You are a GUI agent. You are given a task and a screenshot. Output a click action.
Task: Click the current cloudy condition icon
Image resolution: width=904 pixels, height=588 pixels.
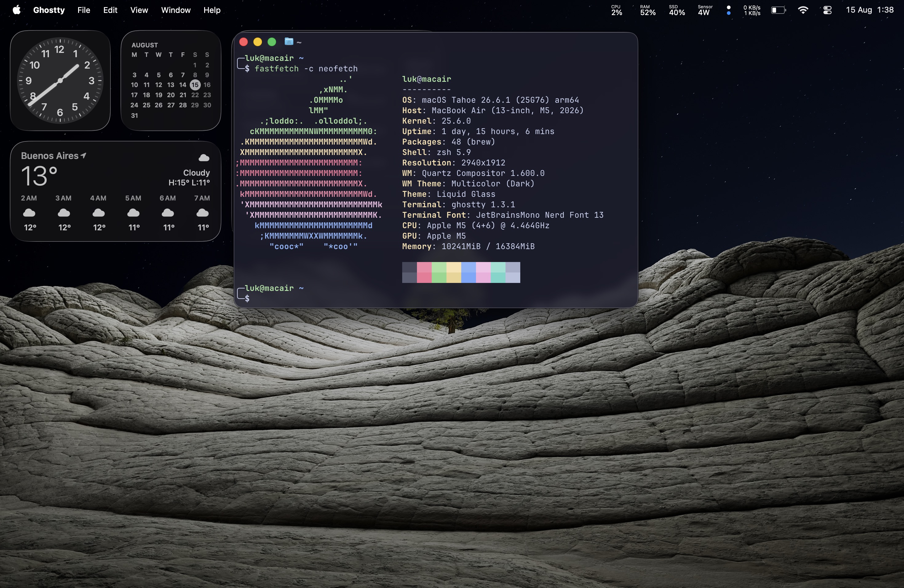tap(204, 158)
